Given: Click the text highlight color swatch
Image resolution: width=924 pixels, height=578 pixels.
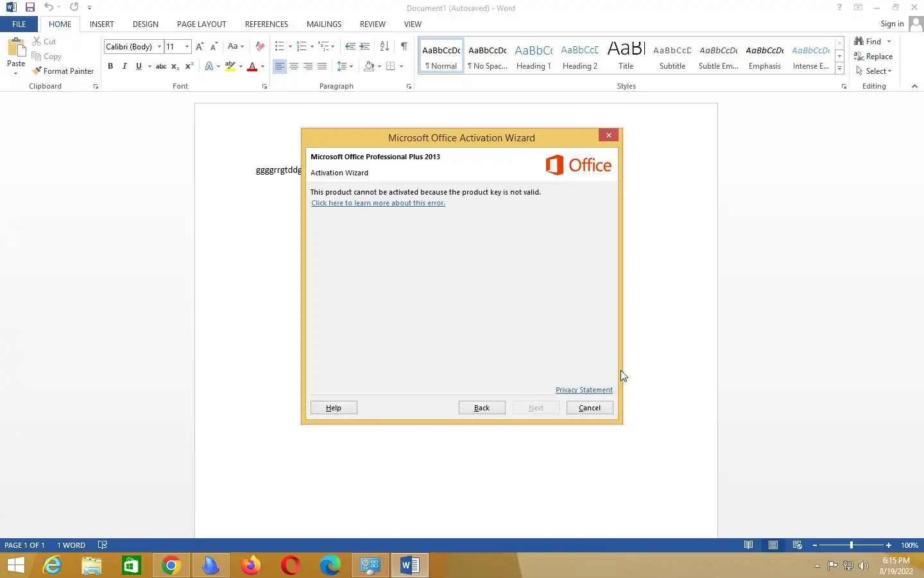Looking at the screenshot, I should click(230, 66).
